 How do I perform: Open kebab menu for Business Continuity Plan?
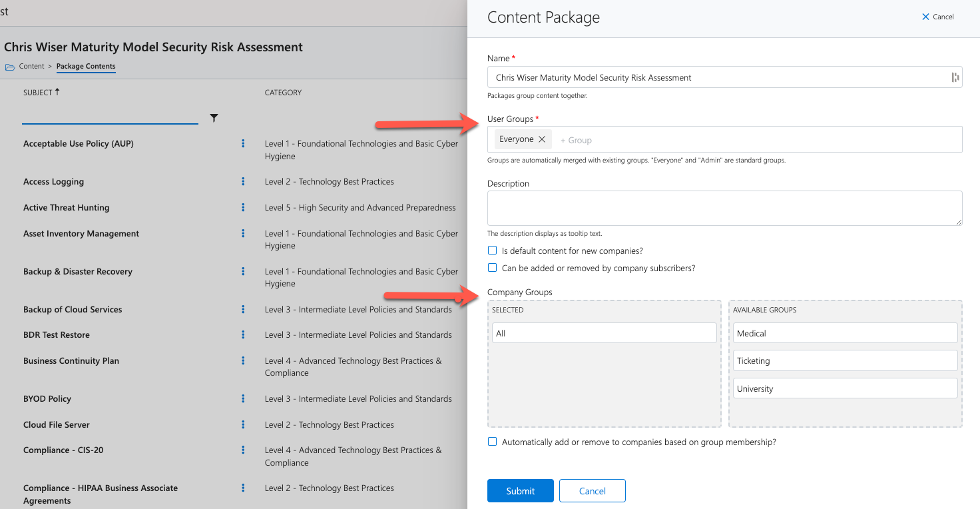coord(243,360)
